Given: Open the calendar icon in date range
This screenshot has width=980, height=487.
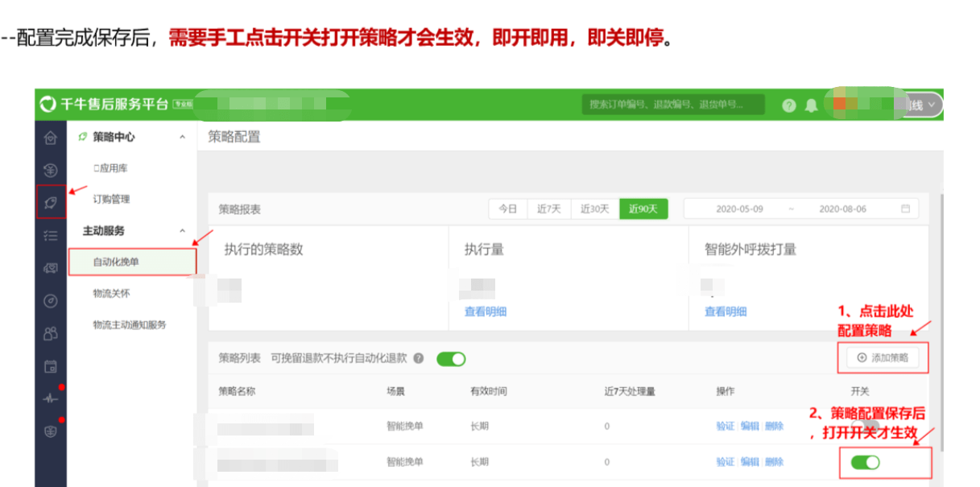Looking at the screenshot, I should (905, 208).
